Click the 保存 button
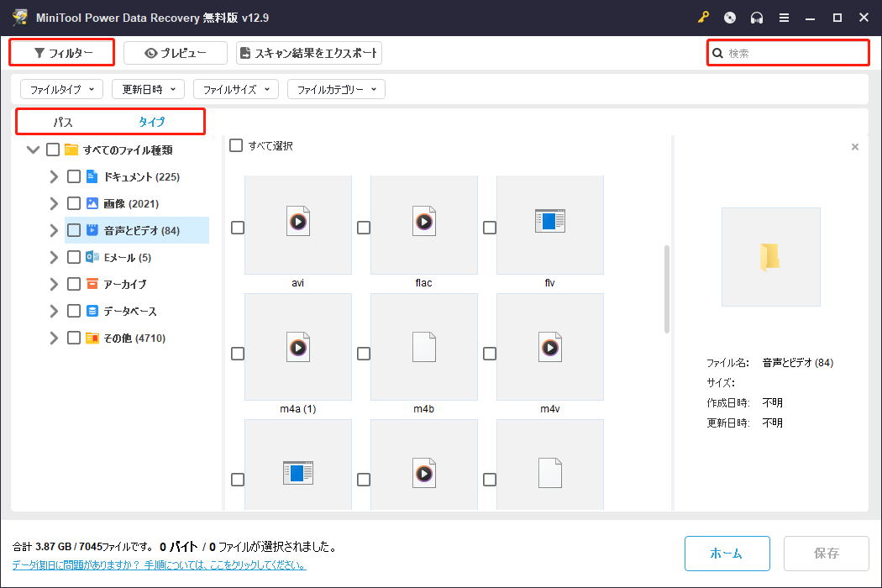Image resolution: width=882 pixels, height=588 pixels. (827, 553)
